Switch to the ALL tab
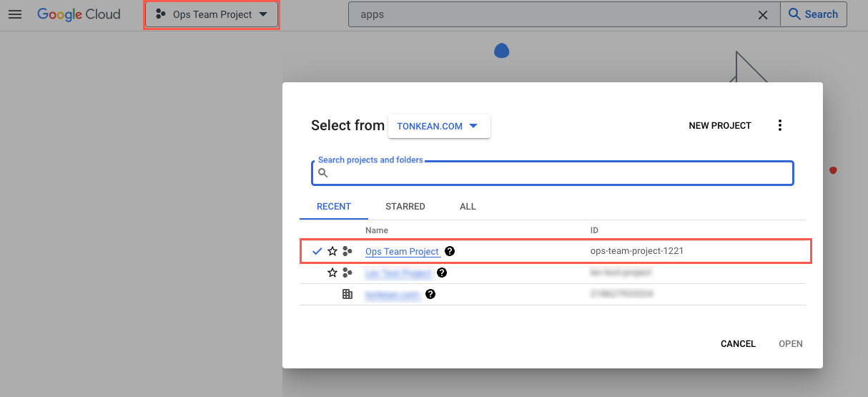Image resolution: width=868 pixels, height=397 pixels. point(468,207)
